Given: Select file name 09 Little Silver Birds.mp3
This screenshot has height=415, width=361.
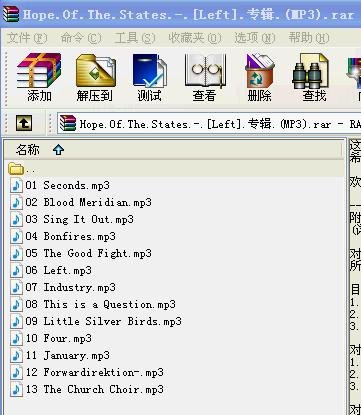Looking at the screenshot, I should coord(104,321).
